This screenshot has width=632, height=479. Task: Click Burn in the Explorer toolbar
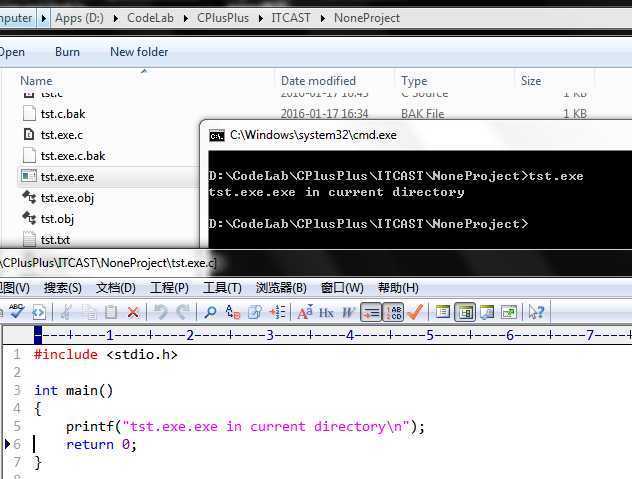(67, 52)
